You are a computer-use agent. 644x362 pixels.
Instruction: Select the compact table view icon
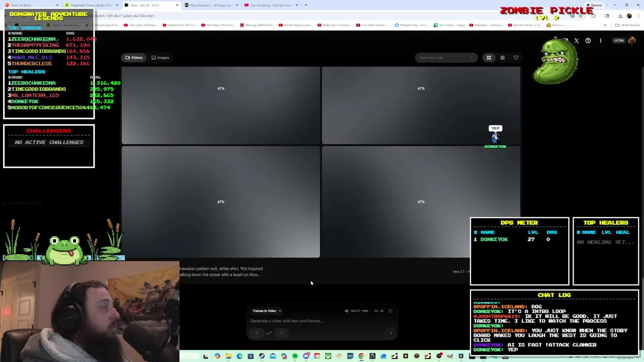(502, 57)
